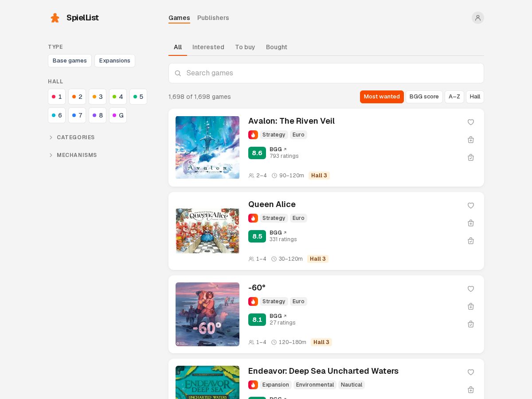This screenshot has width=532, height=399.
Task: Click the bought checkmark bag icon for -60°
Action: click(x=471, y=324)
